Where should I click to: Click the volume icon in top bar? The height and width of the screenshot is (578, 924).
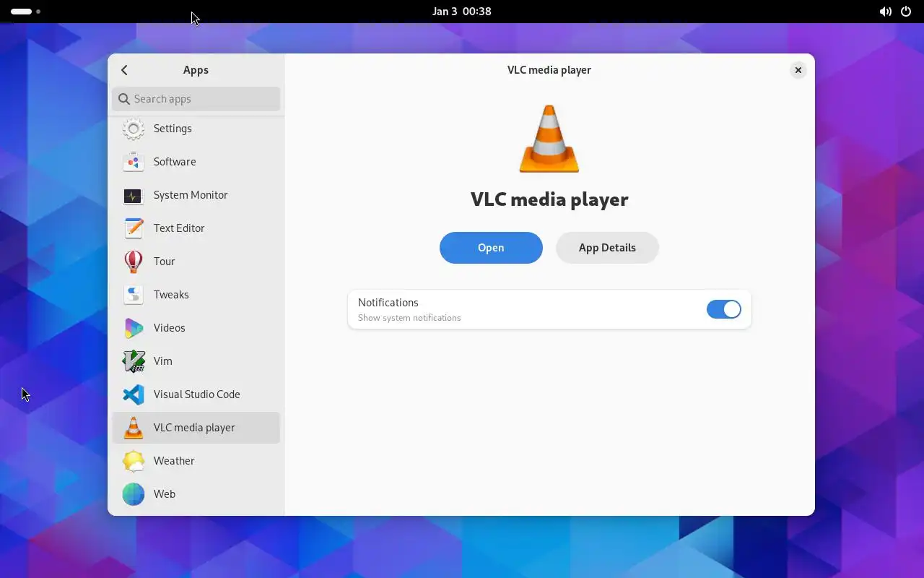pyautogui.click(x=885, y=12)
